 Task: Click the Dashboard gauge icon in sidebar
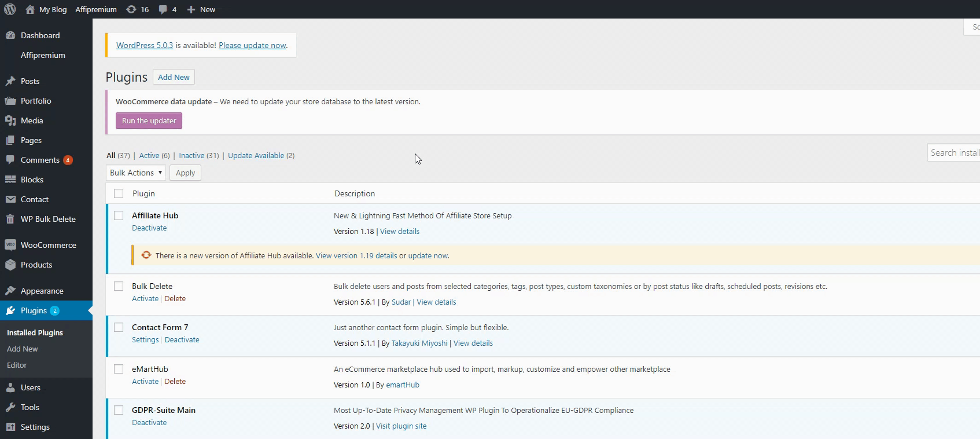coord(10,35)
